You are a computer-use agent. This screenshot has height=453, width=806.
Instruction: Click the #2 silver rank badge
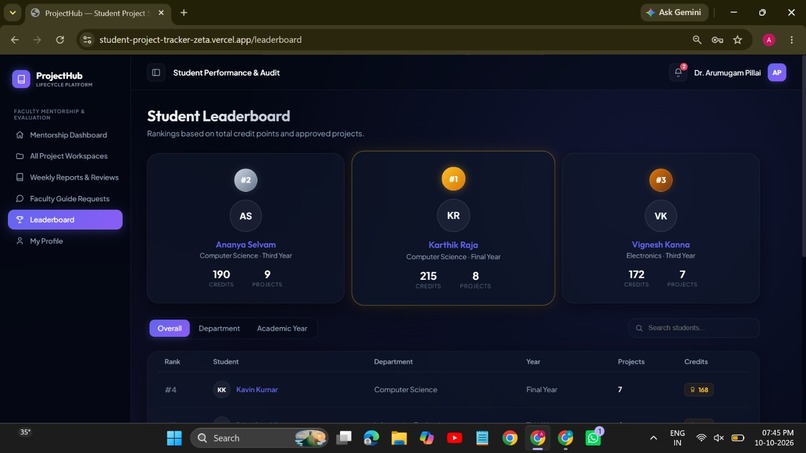coord(246,180)
